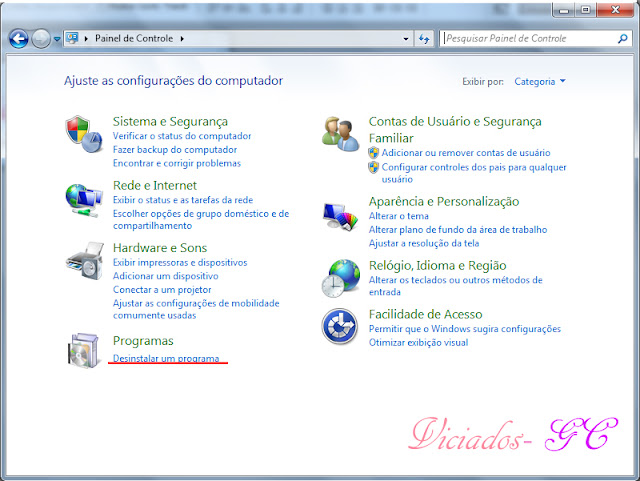Viewport: 640px width, 481px height.
Task: Click Fazer backup do computador
Action: coord(175,150)
